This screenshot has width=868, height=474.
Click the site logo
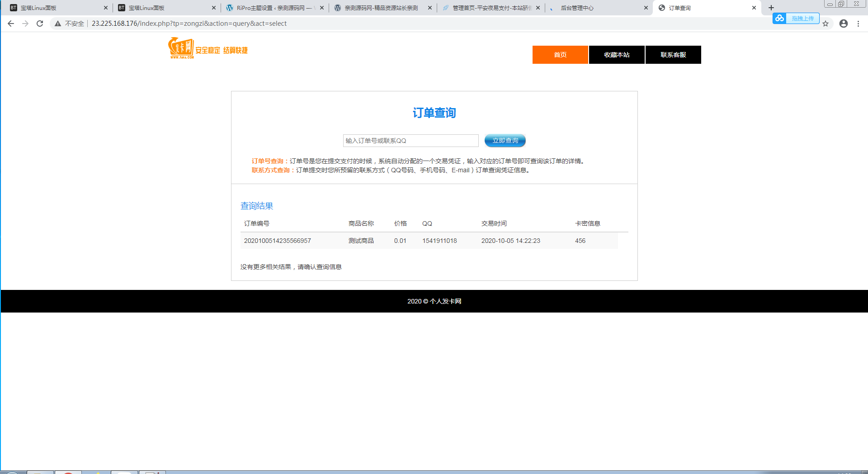208,48
